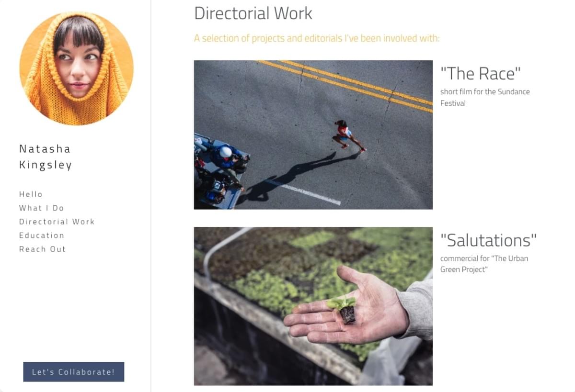Click the "Salutations" project title
This screenshot has width=575, height=392.
pos(488,240)
